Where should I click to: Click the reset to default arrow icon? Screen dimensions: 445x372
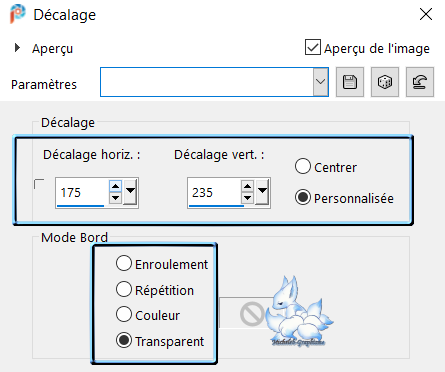tap(420, 82)
